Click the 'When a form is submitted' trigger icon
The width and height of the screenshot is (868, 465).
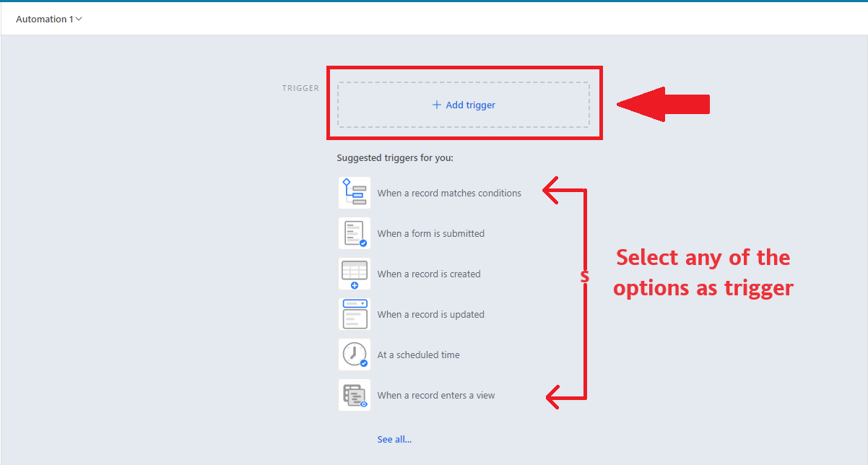click(355, 232)
